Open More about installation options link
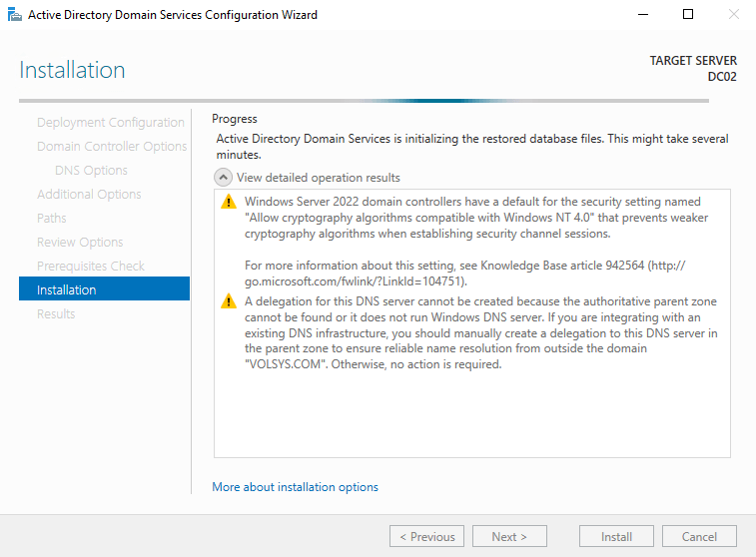Screen dimensions: 756x557 295,487
